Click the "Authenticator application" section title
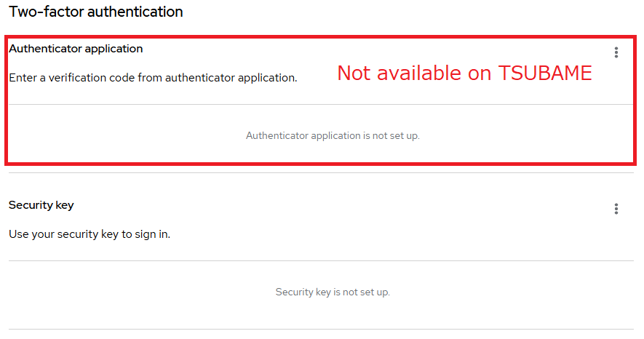 [76, 49]
